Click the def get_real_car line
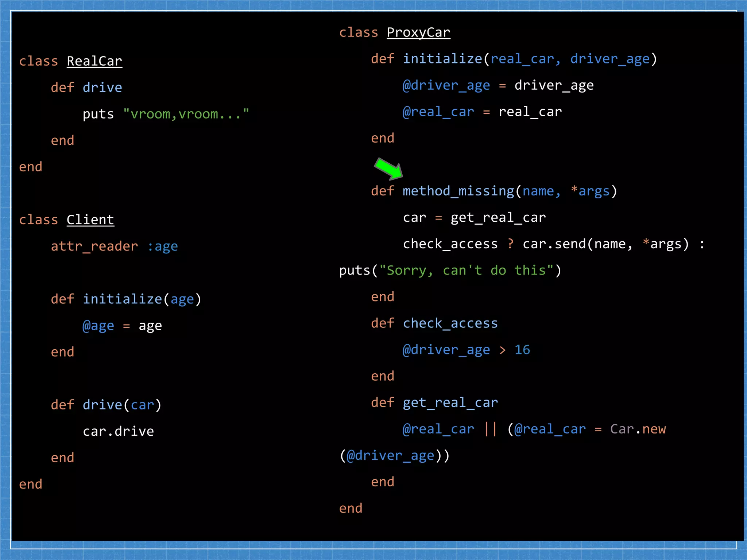 coord(434,402)
